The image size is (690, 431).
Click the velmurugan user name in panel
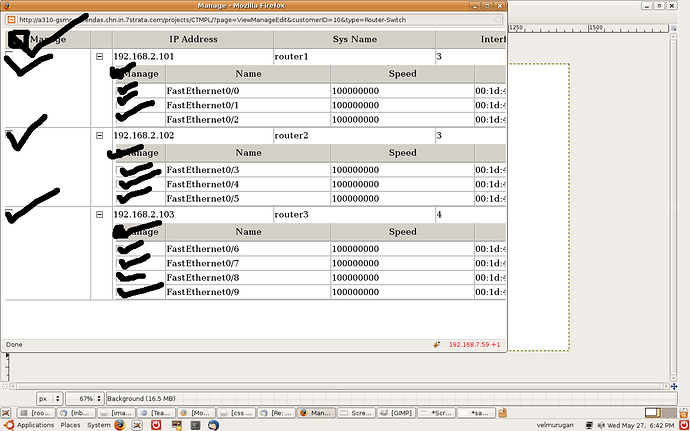tap(555, 425)
